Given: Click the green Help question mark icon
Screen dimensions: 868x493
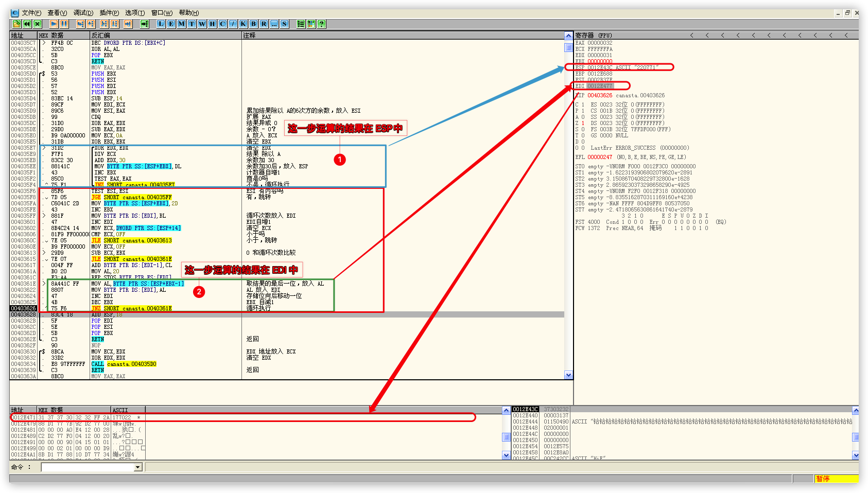Looking at the screenshot, I should [321, 24].
